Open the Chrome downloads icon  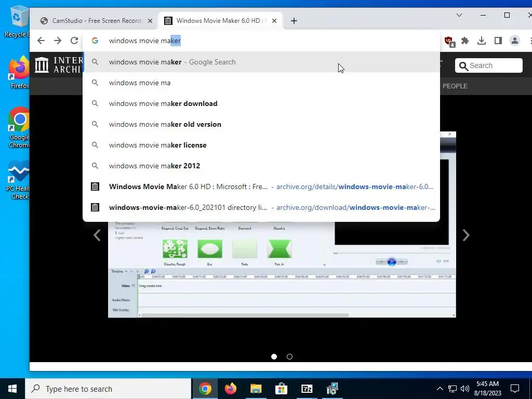(x=482, y=41)
